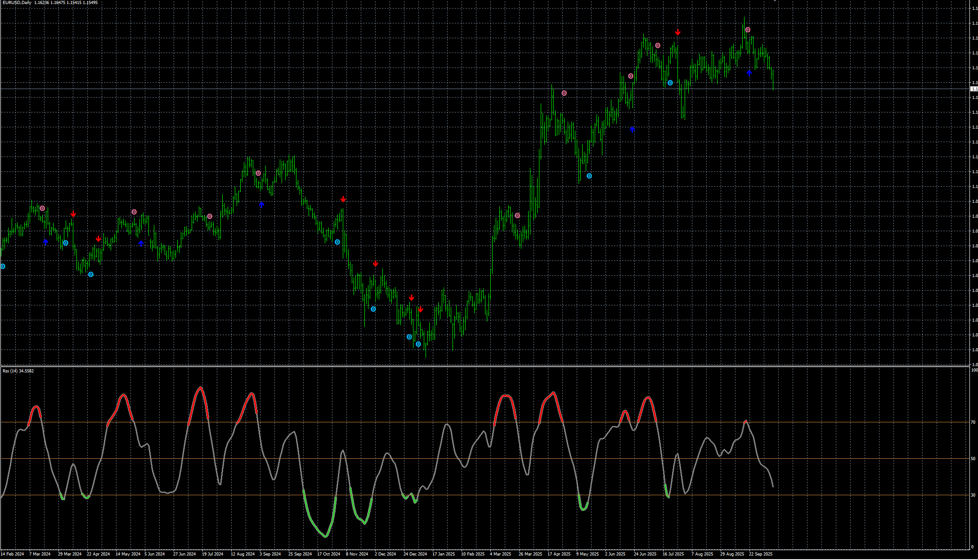The height and width of the screenshot is (560, 978).
Task: Click the 22 Sep 2025 date label
Action: tap(761, 554)
